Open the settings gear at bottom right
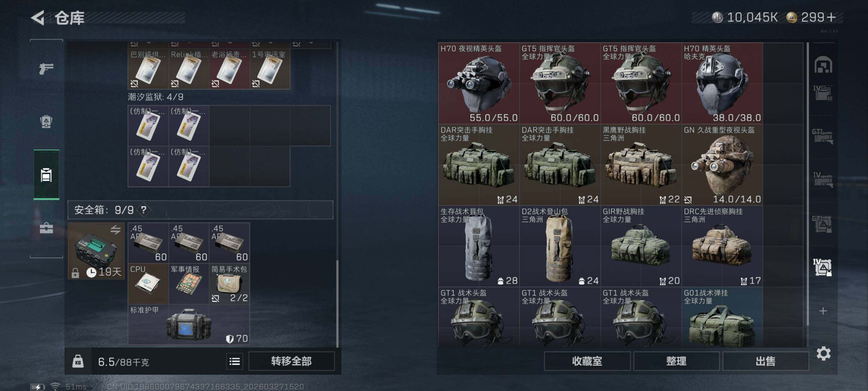 click(823, 353)
